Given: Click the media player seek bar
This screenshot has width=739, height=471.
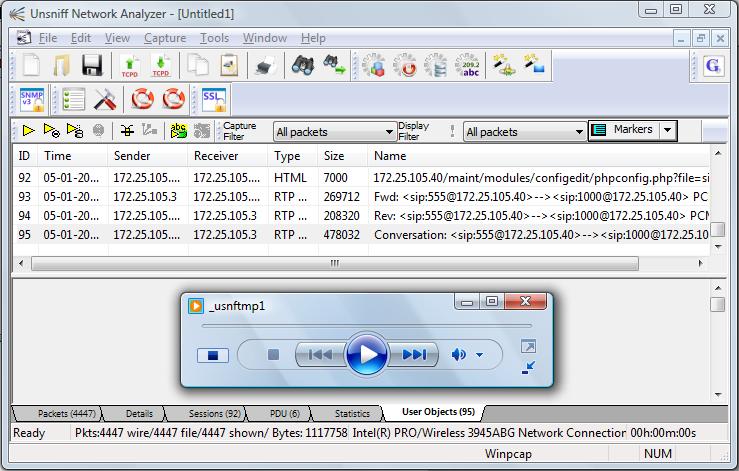Looking at the screenshot, I should coord(366,325).
